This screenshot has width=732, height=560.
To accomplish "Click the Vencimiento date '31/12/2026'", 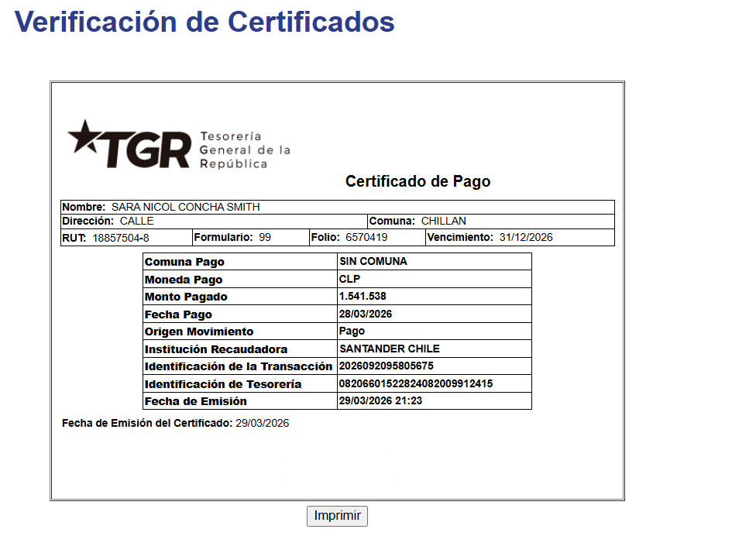I will [x=526, y=237].
